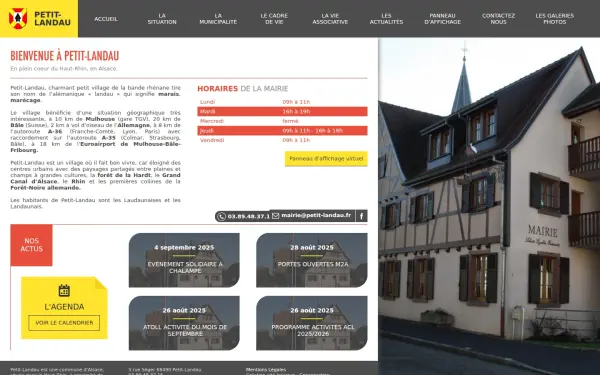Click the Petit-Landau site title text

point(52,19)
